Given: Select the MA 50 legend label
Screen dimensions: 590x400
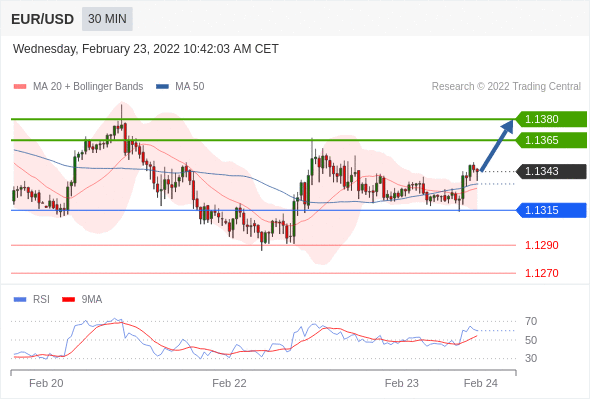Looking at the screenshot, I should click(x=190, y=87).
